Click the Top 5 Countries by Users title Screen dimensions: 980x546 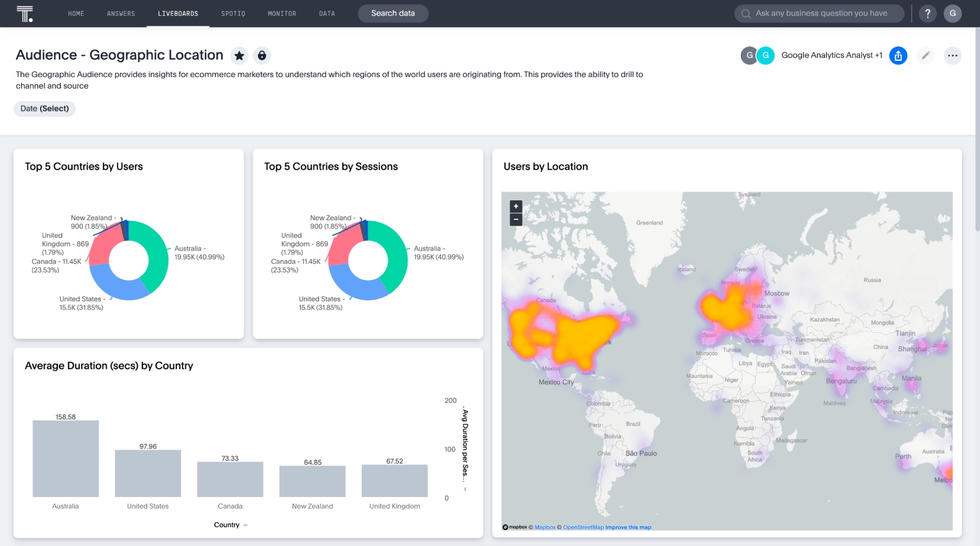tap(84, 167)
